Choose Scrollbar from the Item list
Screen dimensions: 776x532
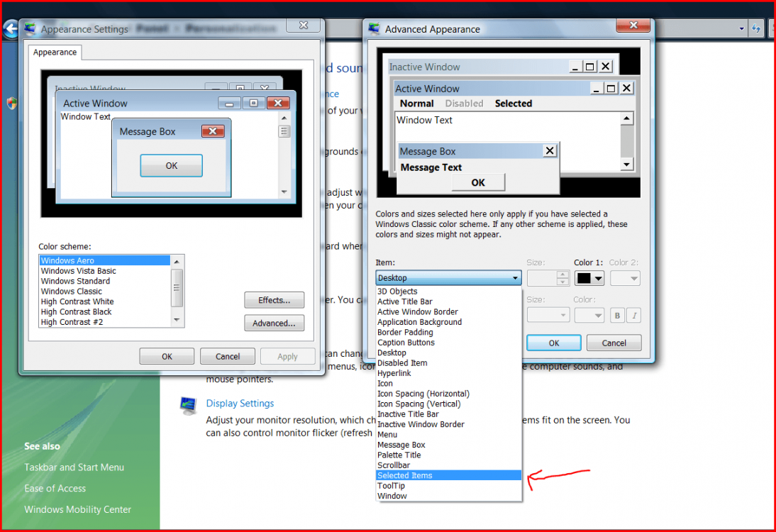(x=448, y=465)
